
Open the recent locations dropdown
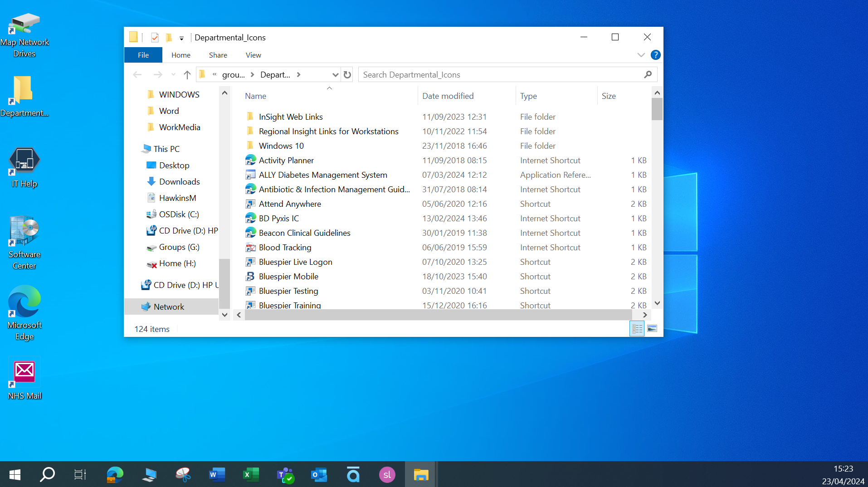point(173,75)
